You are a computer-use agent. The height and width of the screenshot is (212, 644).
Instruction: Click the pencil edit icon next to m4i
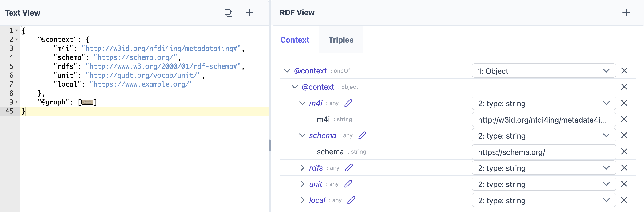348,103
